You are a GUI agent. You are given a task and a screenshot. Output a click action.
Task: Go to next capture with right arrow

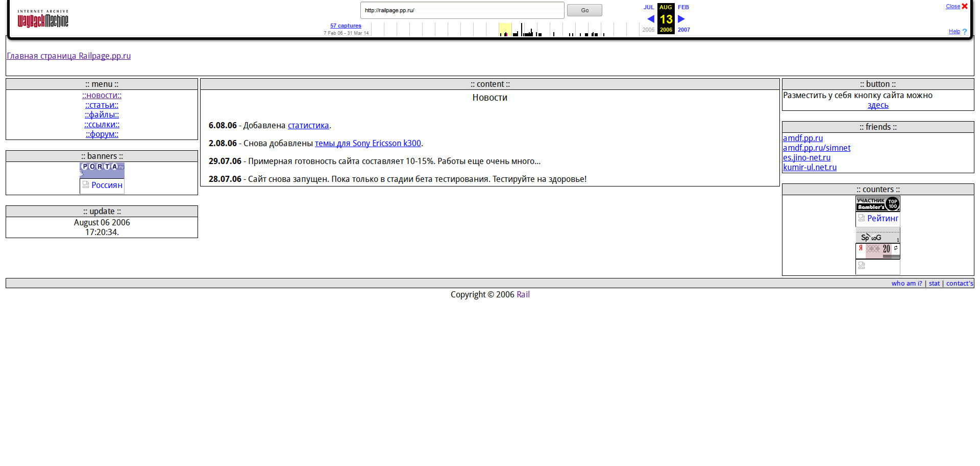tap(681, 19)
